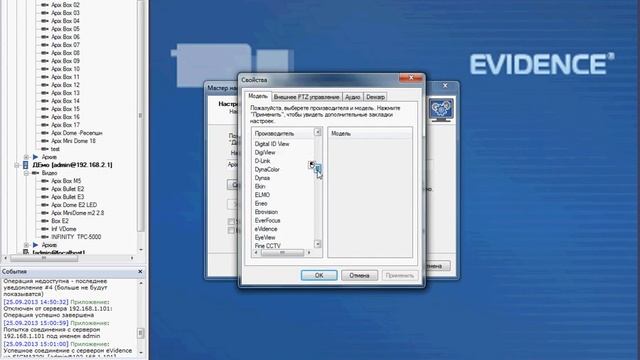Select Inf VDome tree item
Viewport: 640px width, 360px height.
click(x=64, y=229)
